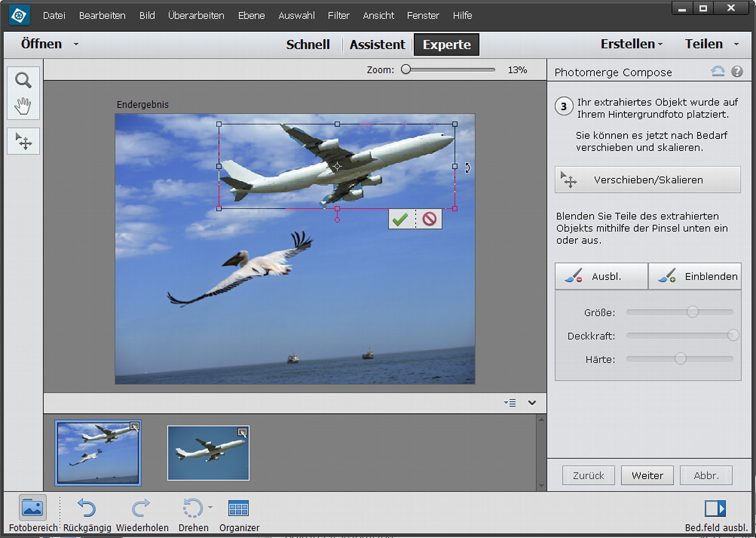Screen dimensions: 756x538
Task: Click the Zoom slider handle
Action: point(406,69)
